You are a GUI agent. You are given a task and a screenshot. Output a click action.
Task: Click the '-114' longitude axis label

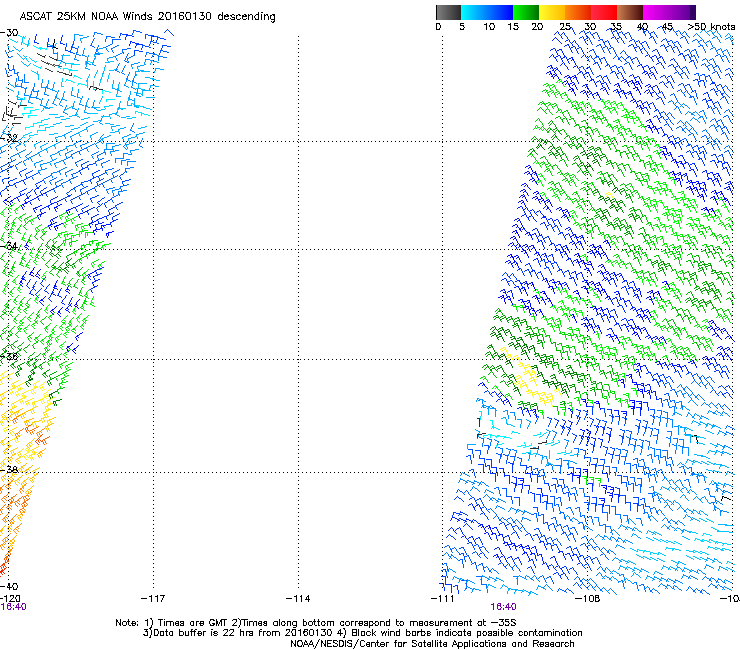point(298,599)
